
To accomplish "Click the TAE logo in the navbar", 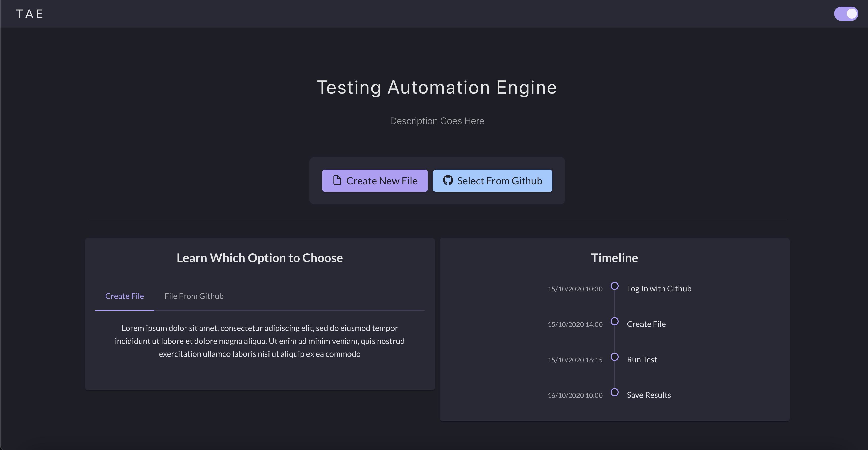I will click(30, 14).
